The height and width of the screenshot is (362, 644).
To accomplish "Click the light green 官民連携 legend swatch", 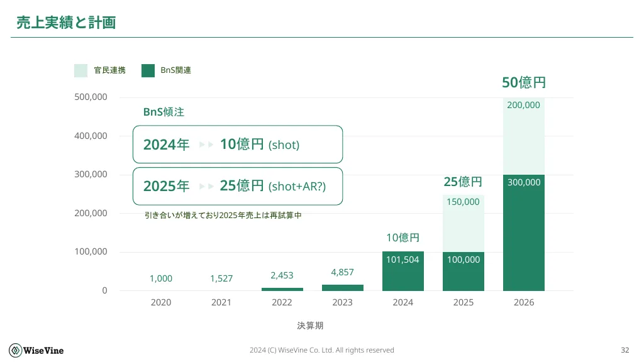I will (x=81, y=70).
